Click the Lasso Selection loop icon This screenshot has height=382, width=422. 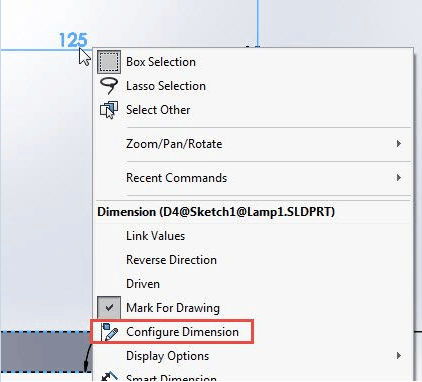click(x=109, y=86)
